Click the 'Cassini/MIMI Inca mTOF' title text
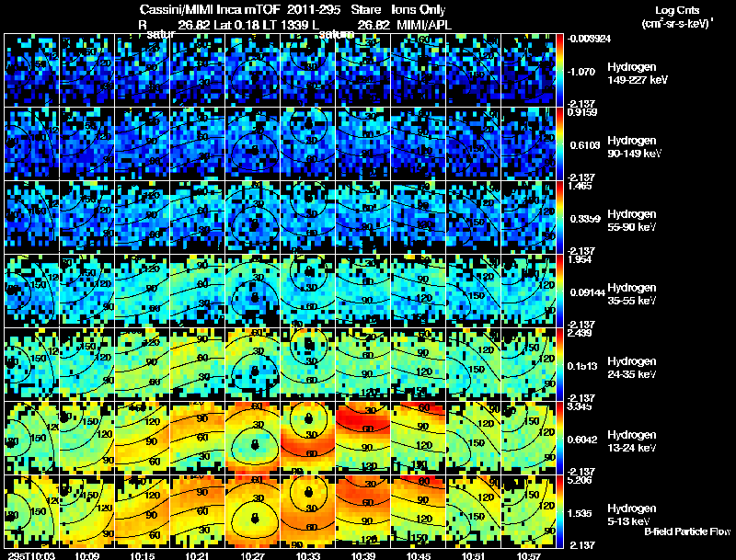 (x=210, y=9)
